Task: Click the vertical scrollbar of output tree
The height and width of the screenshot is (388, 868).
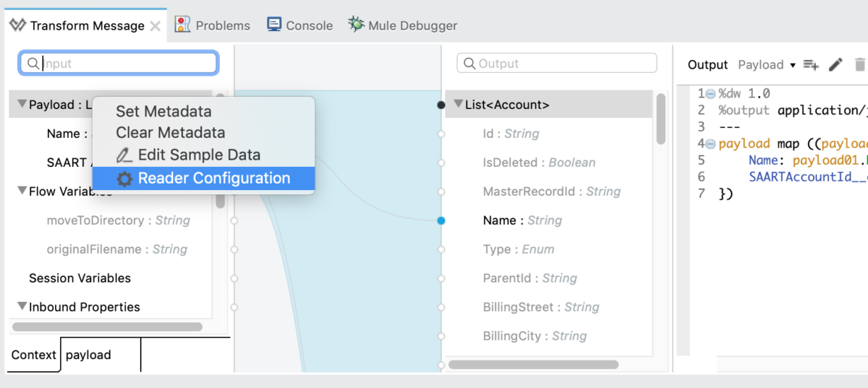Action: (x=660, y=119)
